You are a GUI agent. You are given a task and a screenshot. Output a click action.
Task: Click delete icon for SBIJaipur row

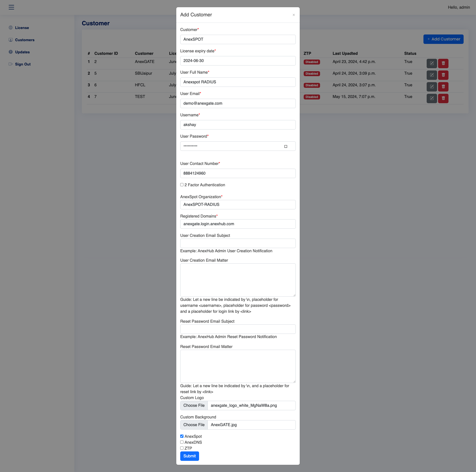(x=443, y=75)
